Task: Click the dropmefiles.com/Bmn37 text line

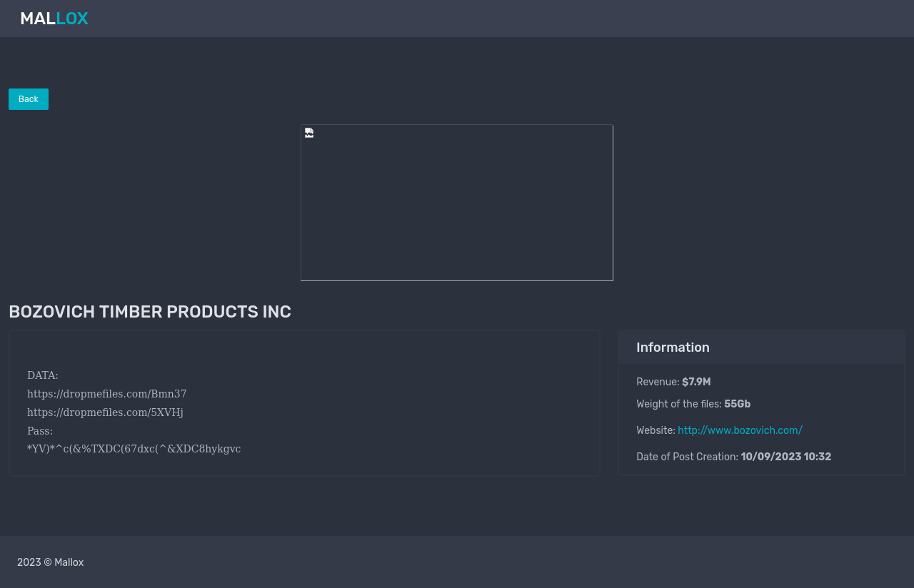Action: (107, 394)
